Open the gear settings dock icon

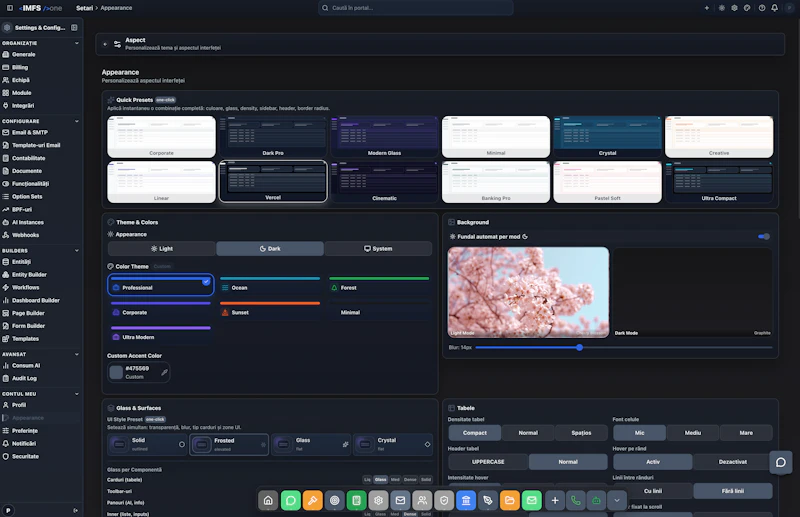378,501
